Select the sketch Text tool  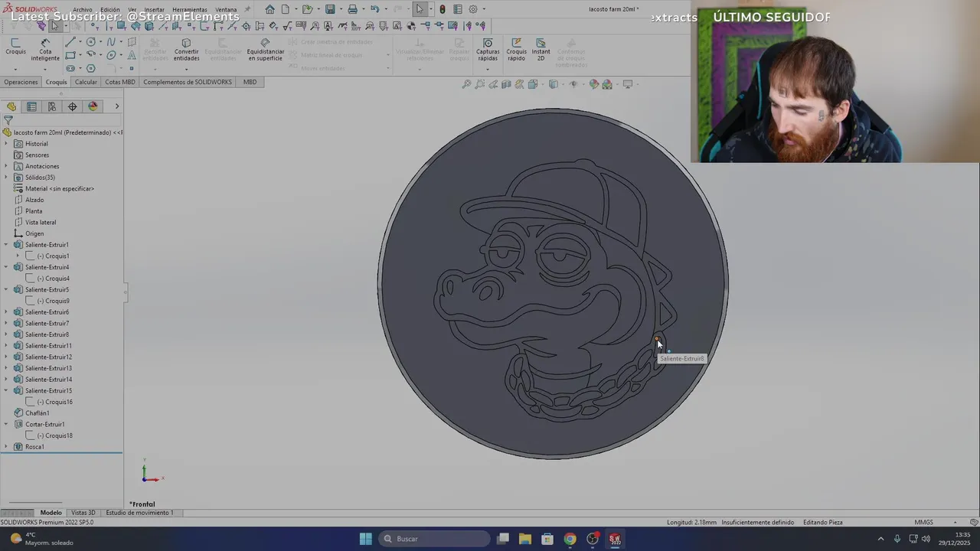(x=132, y=55)
